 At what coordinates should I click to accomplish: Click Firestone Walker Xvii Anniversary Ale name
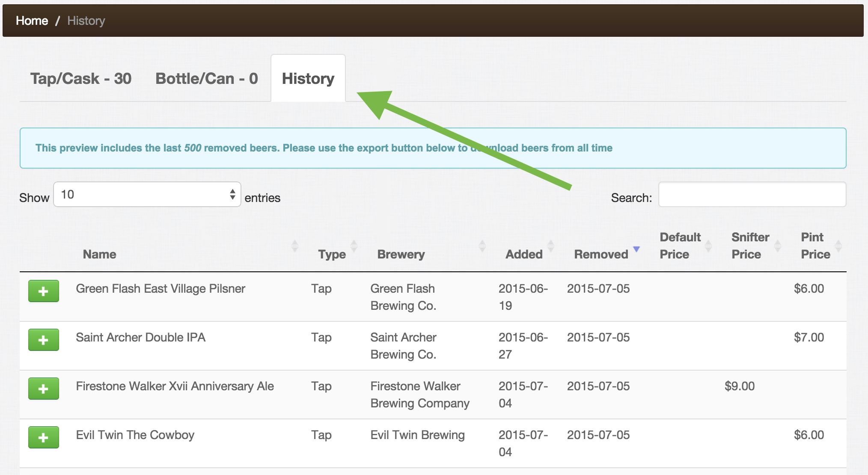(175, 386)
